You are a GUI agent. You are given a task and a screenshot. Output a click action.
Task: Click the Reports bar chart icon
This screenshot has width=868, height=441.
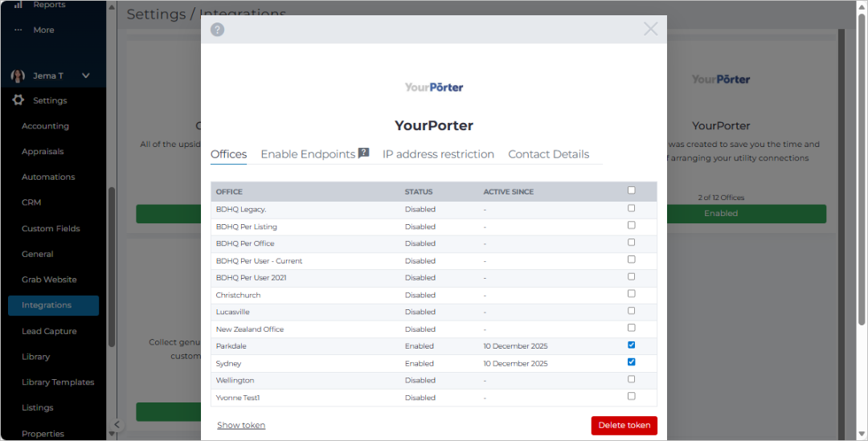point(18,5)
